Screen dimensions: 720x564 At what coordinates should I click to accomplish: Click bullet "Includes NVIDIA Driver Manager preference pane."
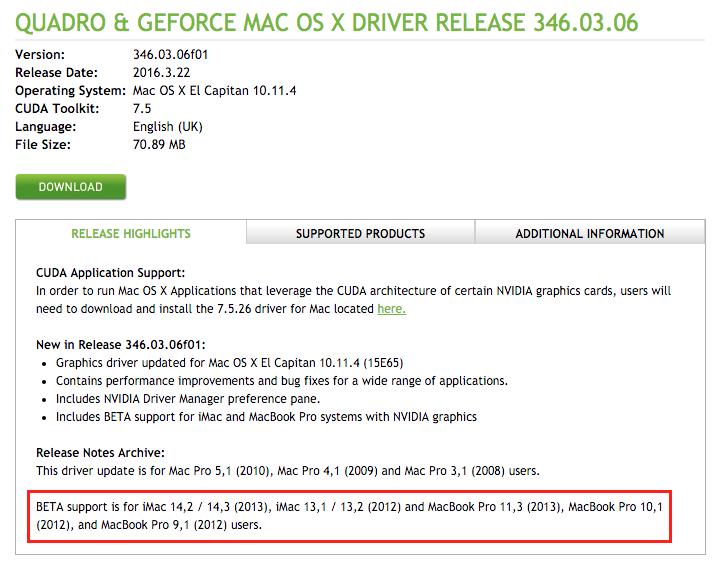pos(188,399)
